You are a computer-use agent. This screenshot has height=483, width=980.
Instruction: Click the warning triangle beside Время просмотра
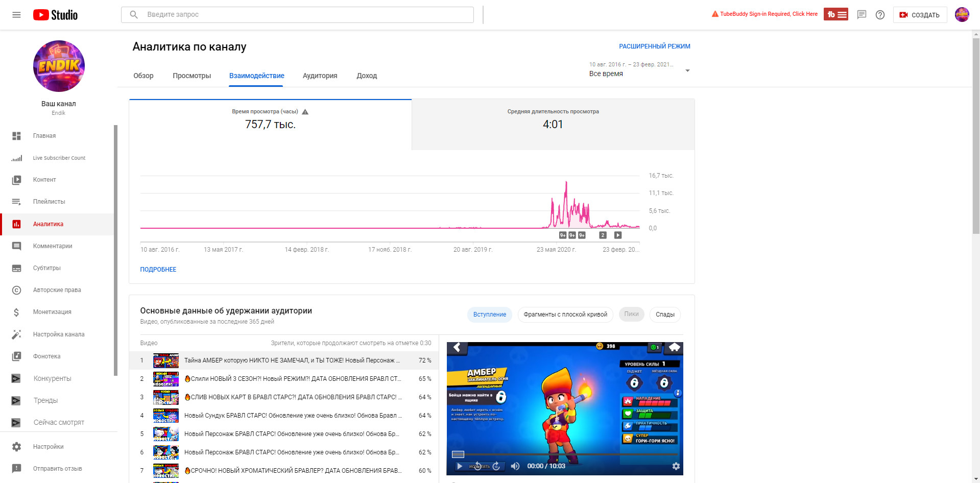[x=305, y=112]
